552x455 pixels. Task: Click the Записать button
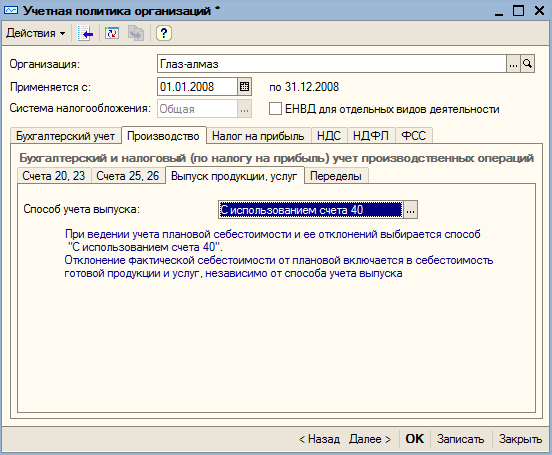click(x=460, y=439)
